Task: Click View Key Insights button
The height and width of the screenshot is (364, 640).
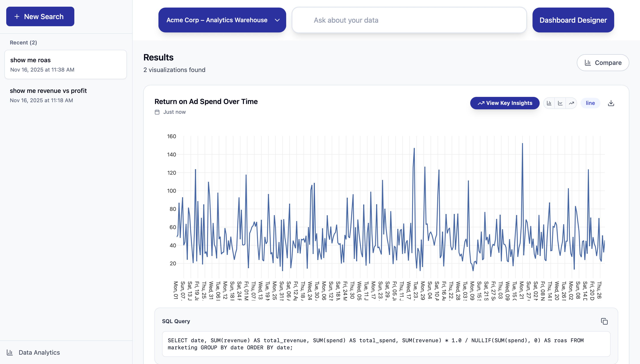Action: (505, 103)
